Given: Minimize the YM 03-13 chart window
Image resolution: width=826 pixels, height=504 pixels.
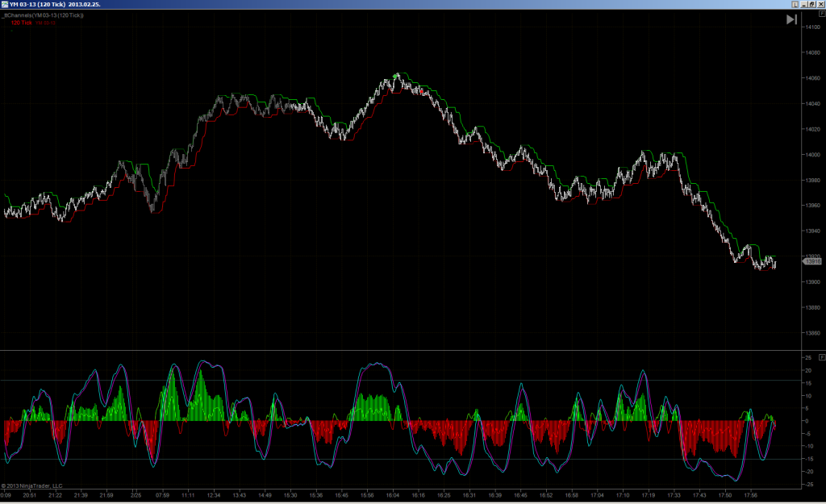Looking at the screenshot, I should (804, 4).
